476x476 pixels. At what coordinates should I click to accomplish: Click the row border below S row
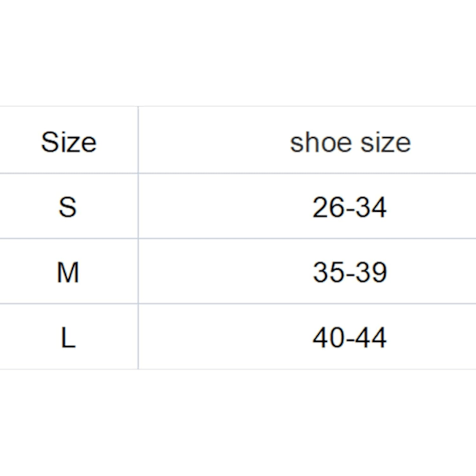point(238,239)
